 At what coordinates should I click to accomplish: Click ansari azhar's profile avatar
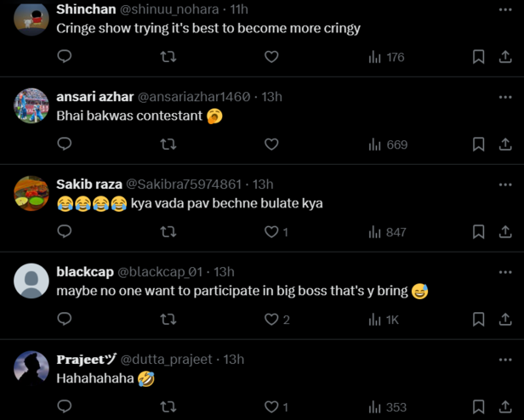(x=31, y=105)
